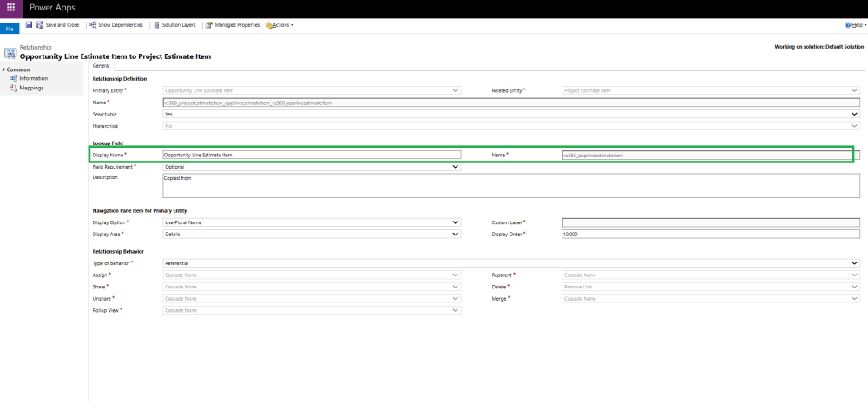Expand the Field Requirement dropdown
Image resolution: width=868 pixels, height=411 pixels.
312,167
